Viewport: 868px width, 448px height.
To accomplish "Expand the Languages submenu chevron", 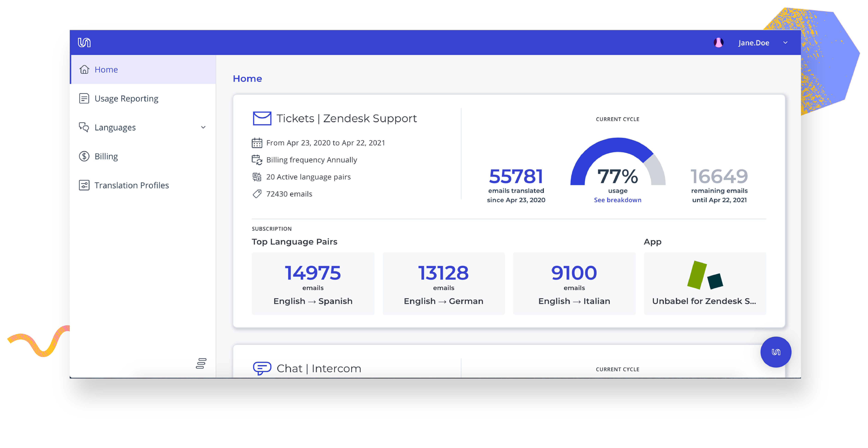I will pos(203,127).
